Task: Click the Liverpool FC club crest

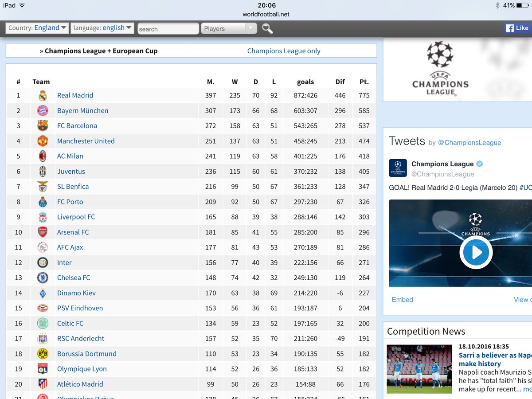Action: (x=43, y=217)
